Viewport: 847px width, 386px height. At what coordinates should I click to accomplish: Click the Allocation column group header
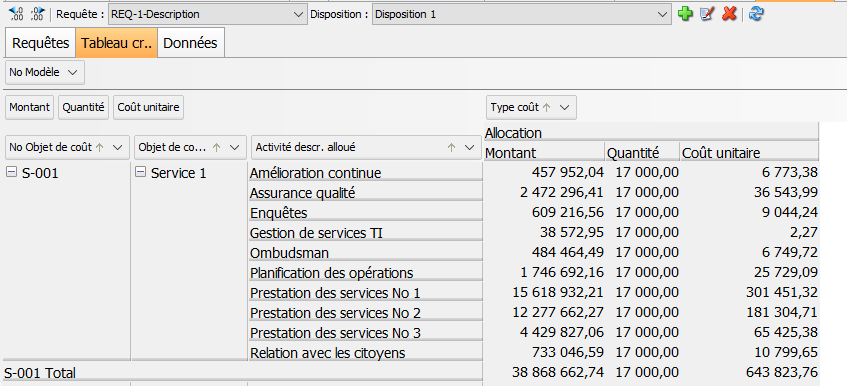tap(651, 133)
